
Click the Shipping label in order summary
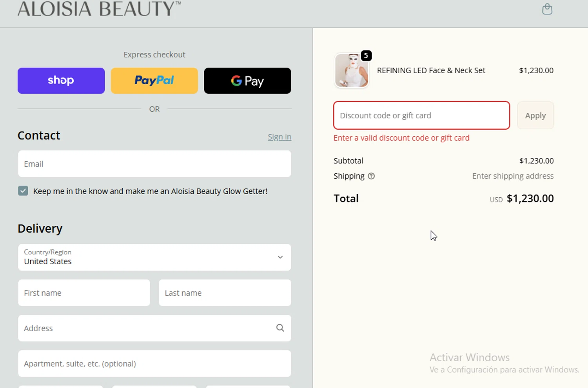[349, 176]
